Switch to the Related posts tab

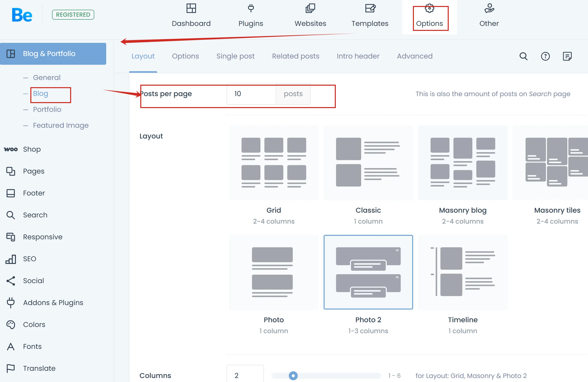pos(295,56)
